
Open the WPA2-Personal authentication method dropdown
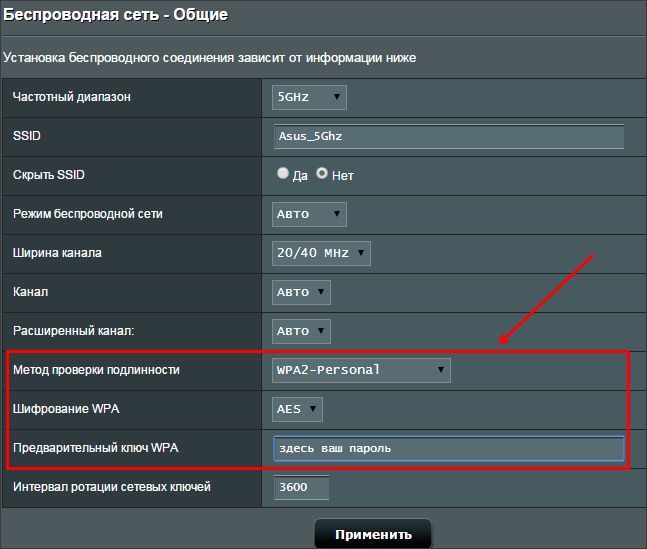click(x=361, y=370)
